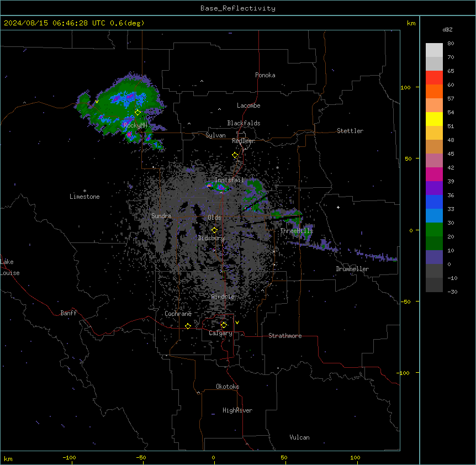The image size is (476, 465).
Task: Click the bright yellow swatch between 54 and 51
Action: (x=434, y=119)
